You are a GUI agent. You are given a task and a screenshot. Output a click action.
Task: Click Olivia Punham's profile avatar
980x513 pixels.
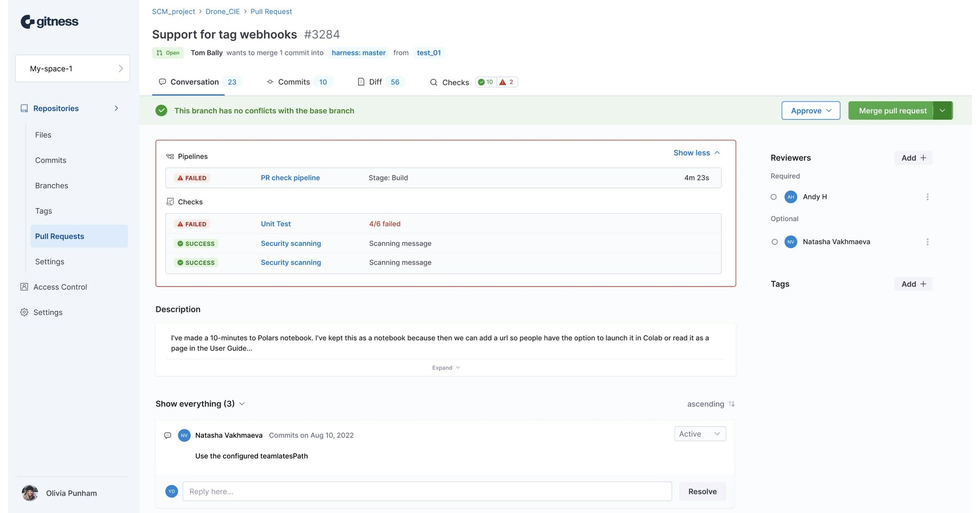(x=30, y=493)
